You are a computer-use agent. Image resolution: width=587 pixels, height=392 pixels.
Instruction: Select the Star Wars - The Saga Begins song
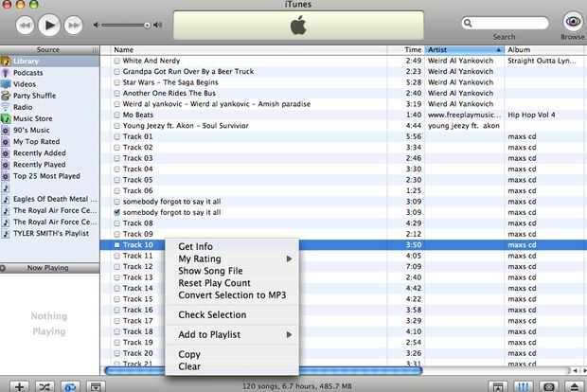pyautogui.click(x=170, y=82)
